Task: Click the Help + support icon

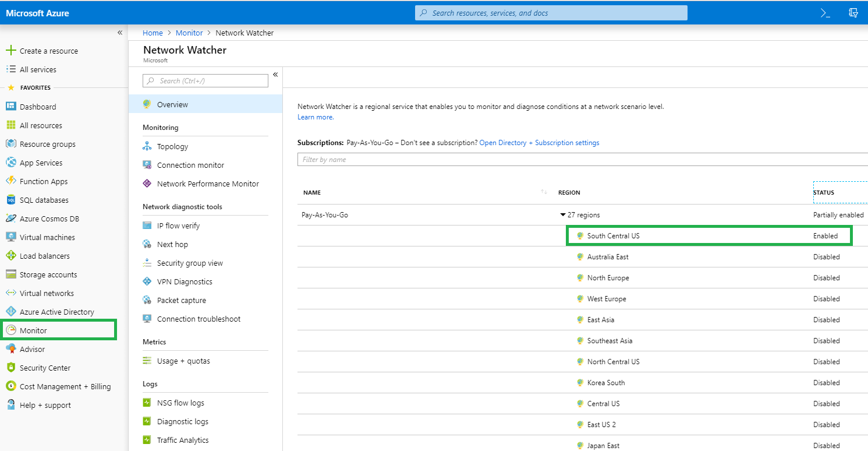Action: click(x=10, y=405)
